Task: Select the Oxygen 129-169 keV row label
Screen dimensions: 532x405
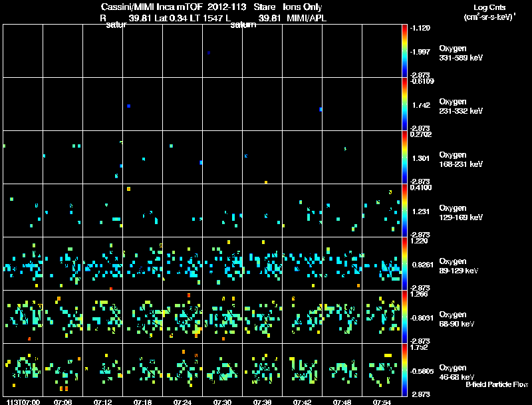Action: [461, 213]
